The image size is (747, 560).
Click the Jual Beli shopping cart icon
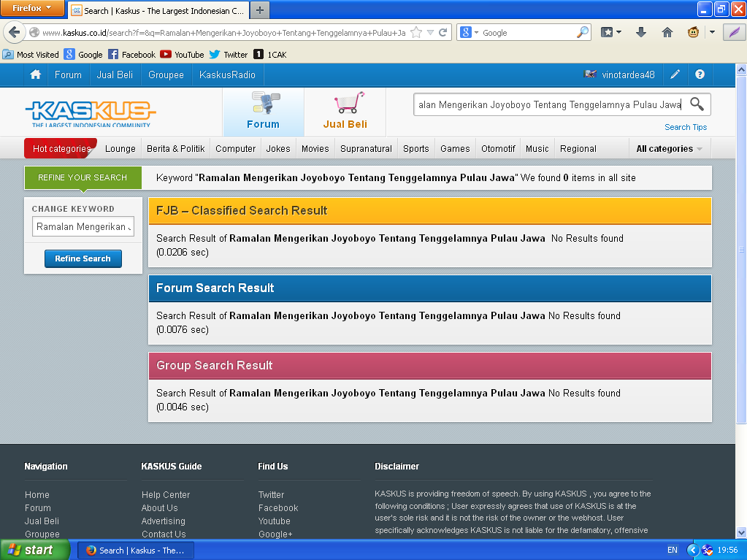349,103
